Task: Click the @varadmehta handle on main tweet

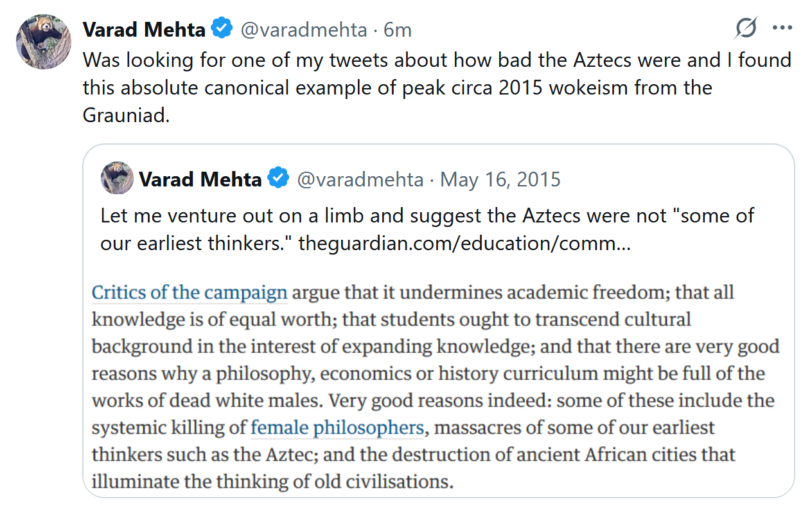Action: pos(304,30)
